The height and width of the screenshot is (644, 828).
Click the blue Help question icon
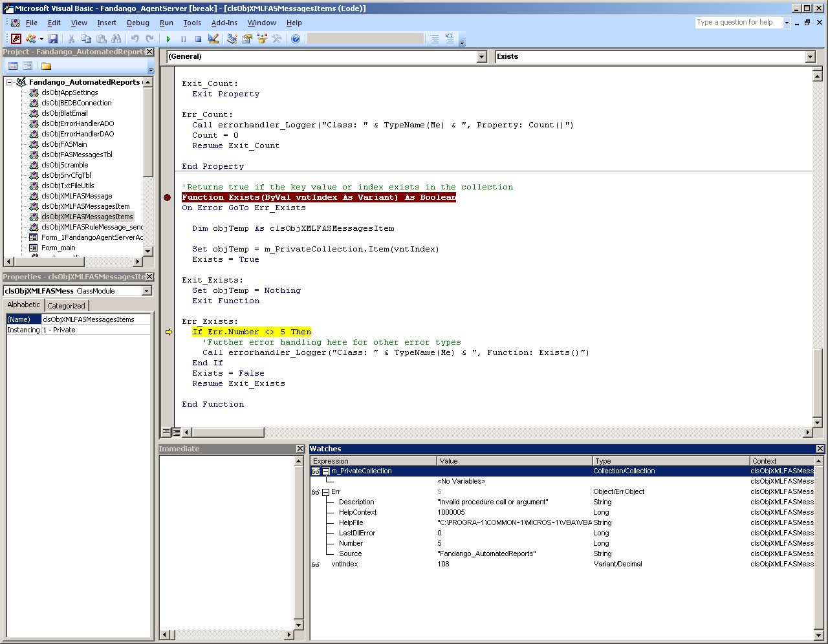pyautogui.click(x=296, y=39)
